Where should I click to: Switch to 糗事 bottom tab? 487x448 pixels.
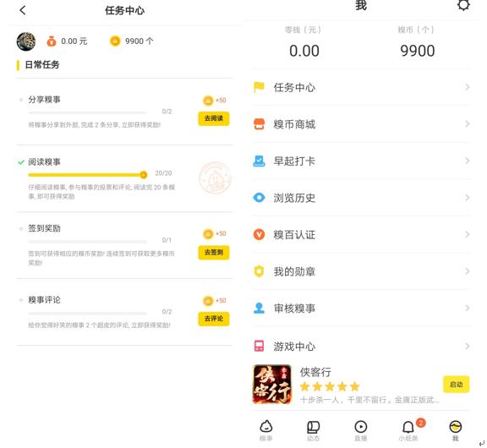[x=265, y=430]
